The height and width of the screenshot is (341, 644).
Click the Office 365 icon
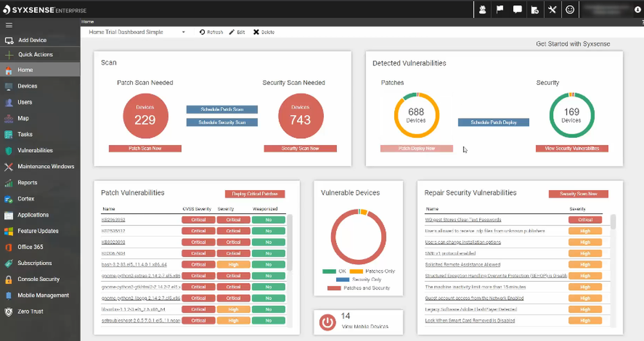pos(8,248)
